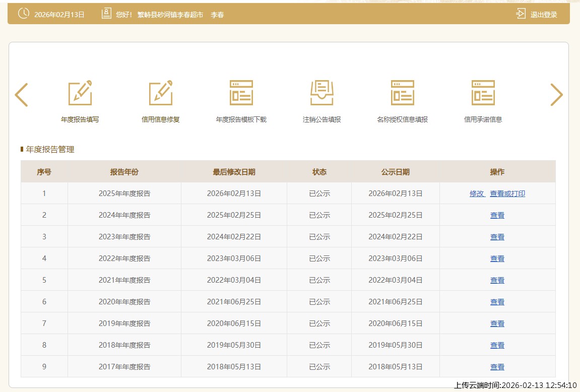Select the 年度报告填写 menu label
The height and width of the screenshot is (392, 580).
click(x=80, y=120)
